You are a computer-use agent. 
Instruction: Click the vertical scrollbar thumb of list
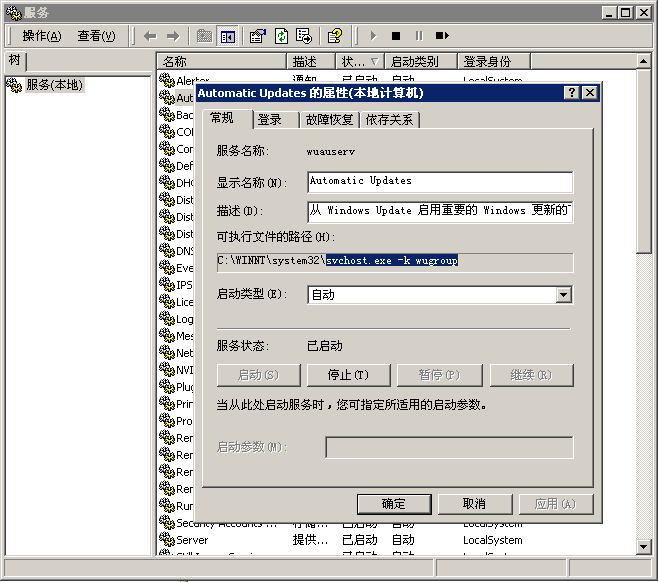[644, 161]
